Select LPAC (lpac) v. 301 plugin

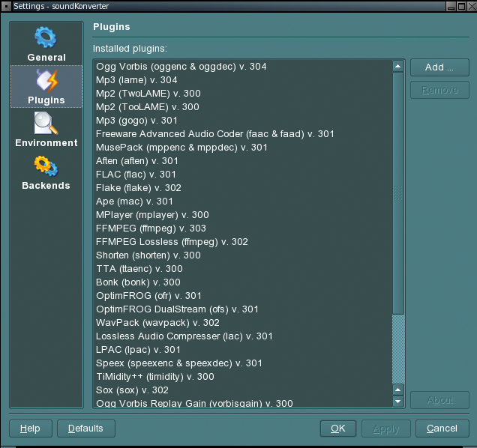click(242, 350)
